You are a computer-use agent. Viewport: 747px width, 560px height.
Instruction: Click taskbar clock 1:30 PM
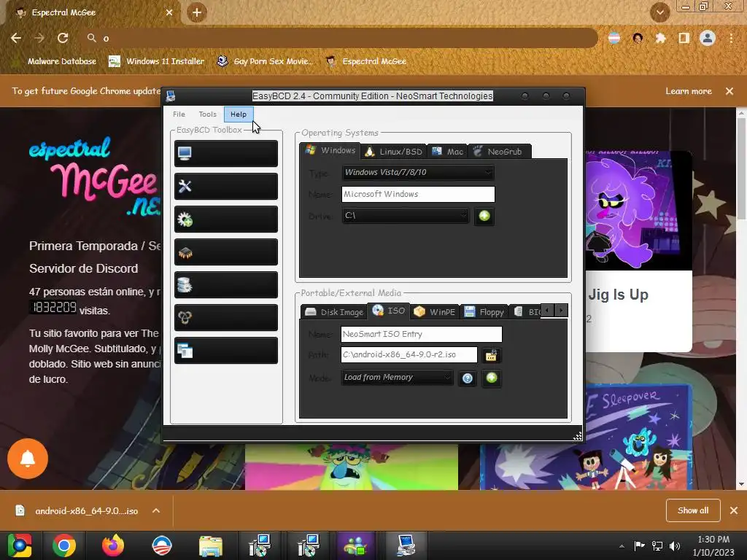tap(713, 545)
